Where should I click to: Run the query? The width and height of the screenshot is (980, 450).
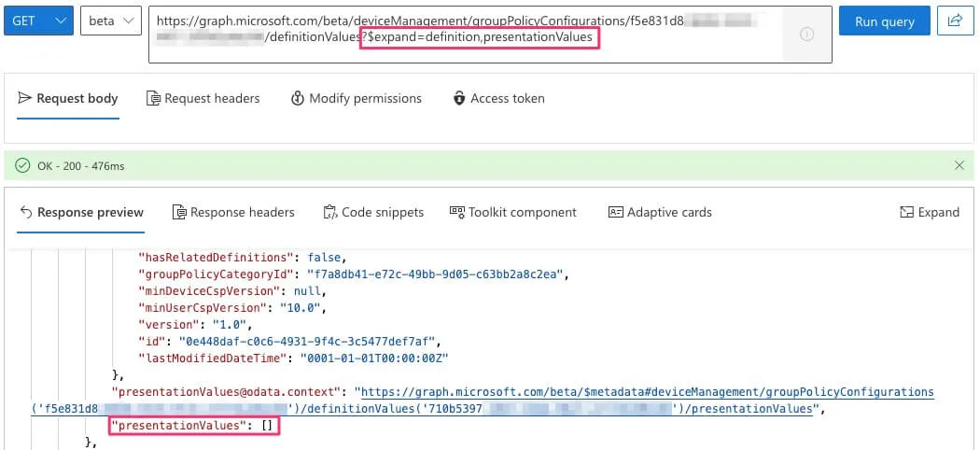884,21
